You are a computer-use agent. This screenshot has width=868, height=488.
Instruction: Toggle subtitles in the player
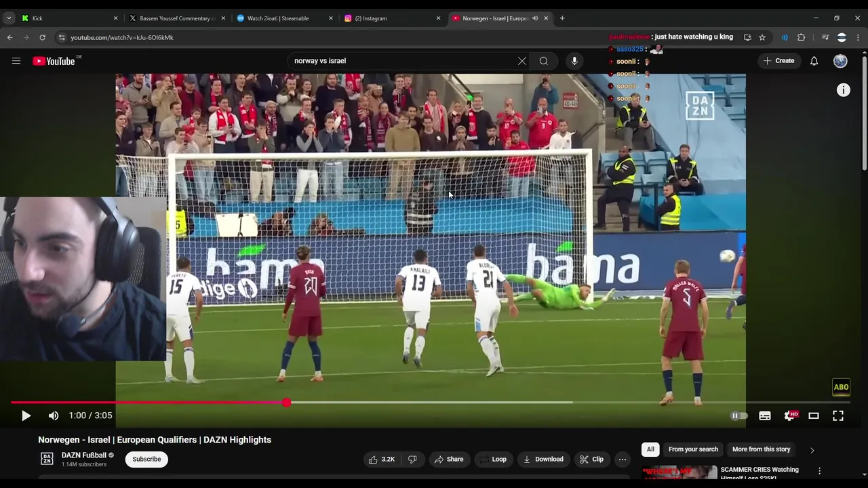(765, 415)
